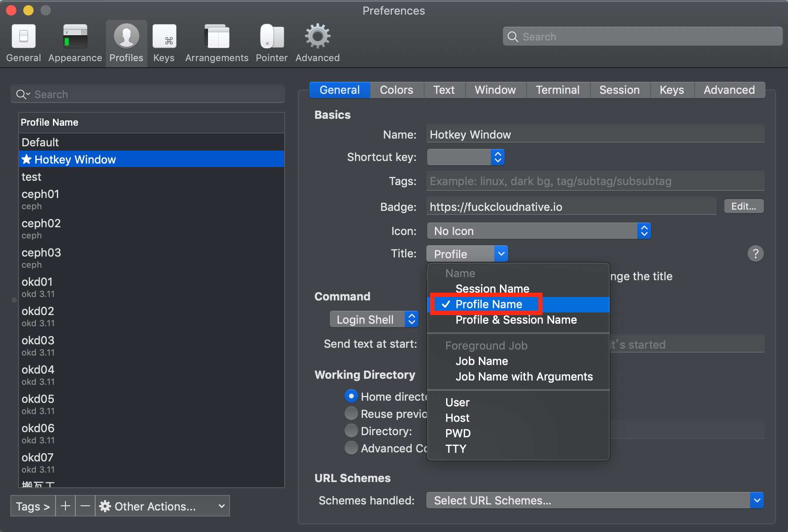Image resolution: width=788 pixels, height=532 pixels.
Task: Switch to the Colors tab
Action: (397, 90)
